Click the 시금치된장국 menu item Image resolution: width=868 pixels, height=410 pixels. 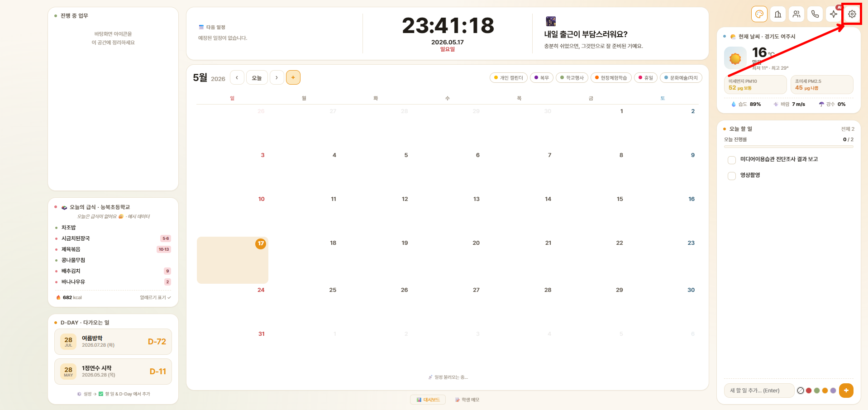coord(76,238)
